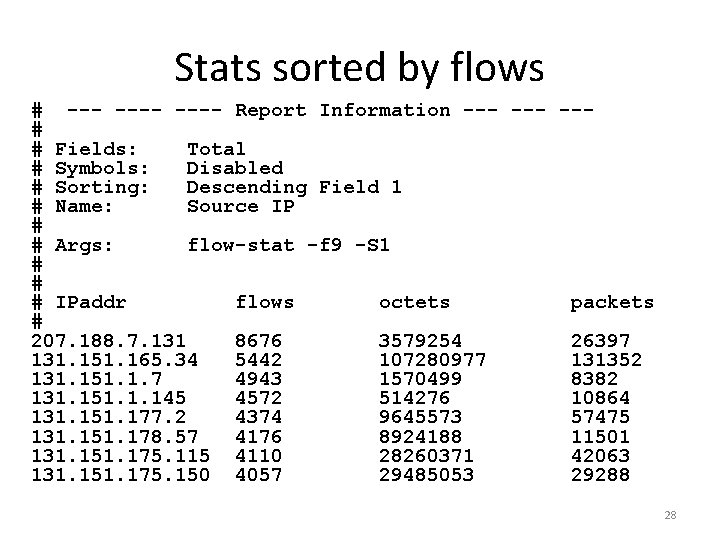Click the "Disabled" symbols value
720x540 pixels.
pyautogui.click(x=235, y=168)
